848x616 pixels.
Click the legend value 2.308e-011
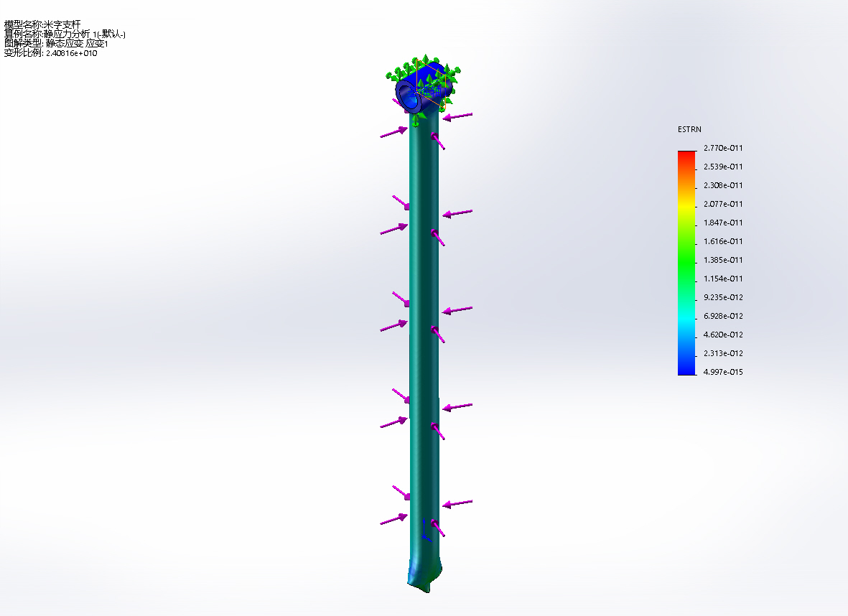point(723,185)
